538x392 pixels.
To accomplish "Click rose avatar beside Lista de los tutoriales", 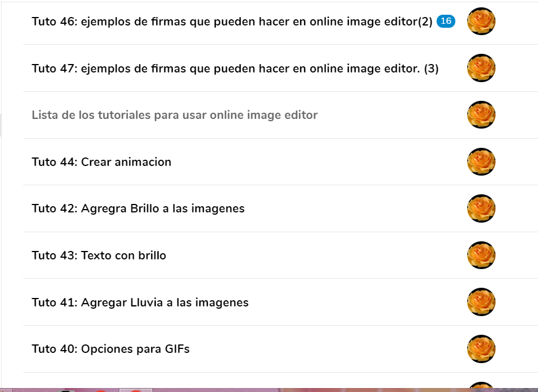I will pos(481,115).
